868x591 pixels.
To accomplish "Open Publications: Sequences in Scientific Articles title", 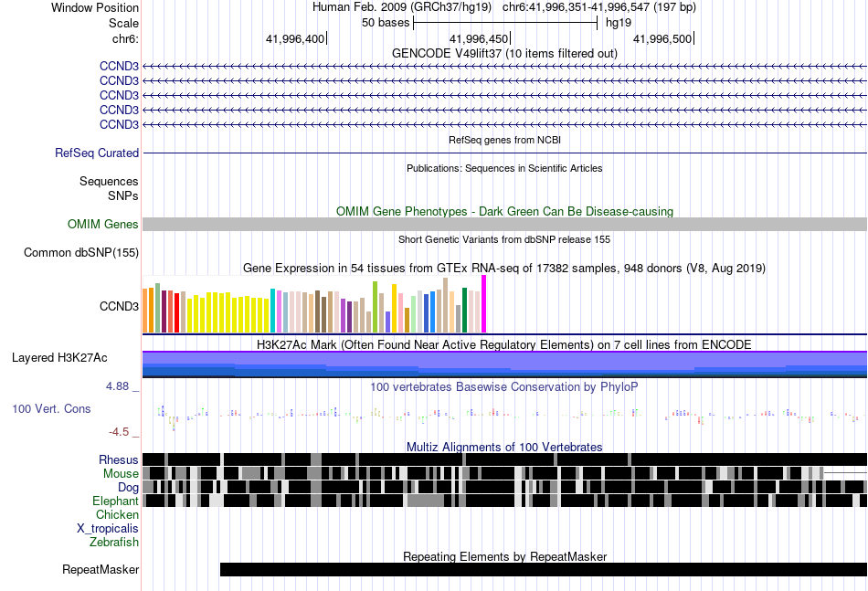I will 504,168.
